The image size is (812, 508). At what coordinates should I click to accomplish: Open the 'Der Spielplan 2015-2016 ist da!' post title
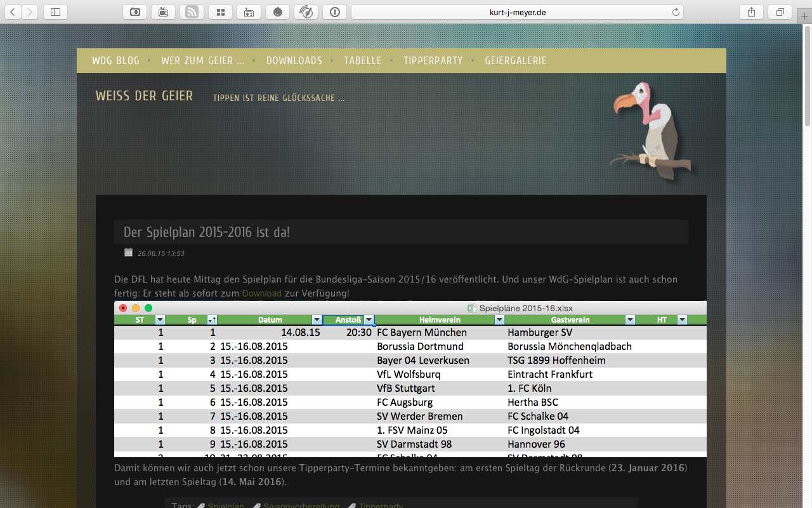pyautogui.click(x=207, y=232)
